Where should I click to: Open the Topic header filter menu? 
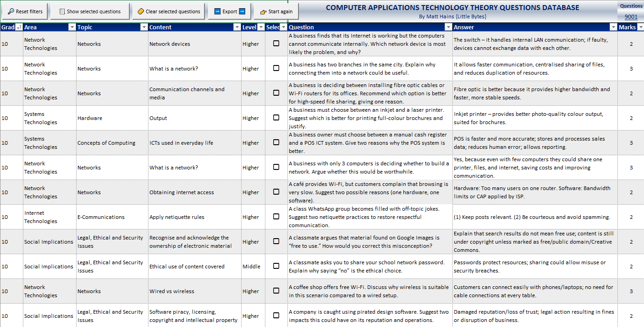click(144, 27)
